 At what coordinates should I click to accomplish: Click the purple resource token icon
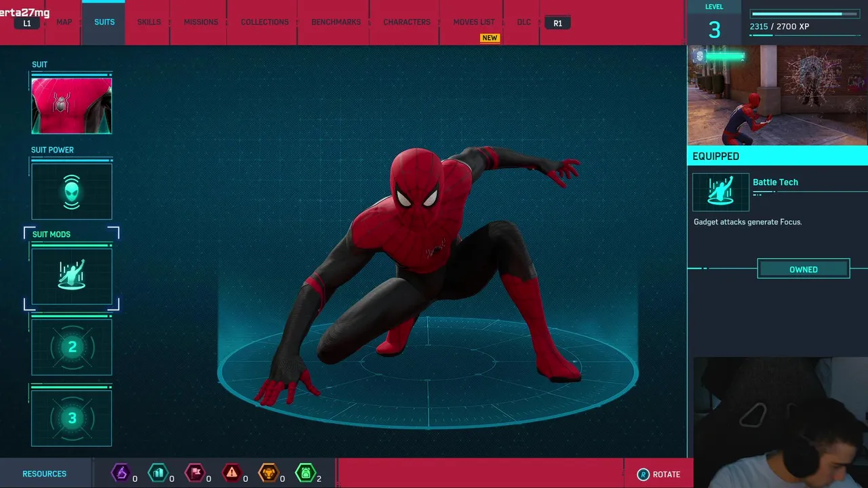[x=121, y=472]
